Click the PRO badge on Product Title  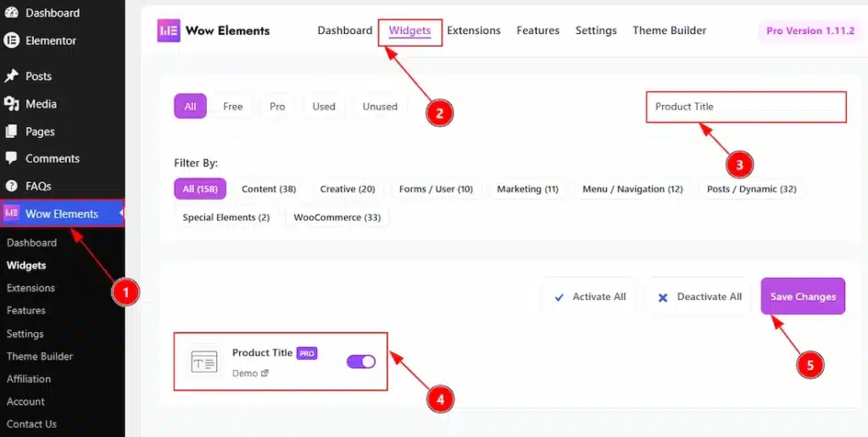click(307, 353)
